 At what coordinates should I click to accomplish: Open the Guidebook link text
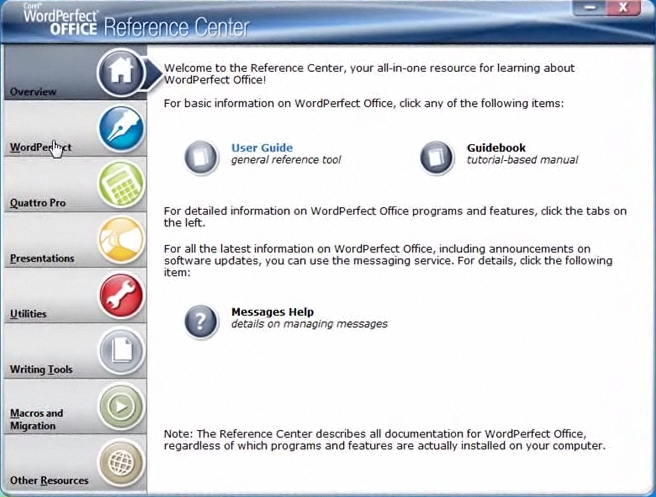(496, 148)
